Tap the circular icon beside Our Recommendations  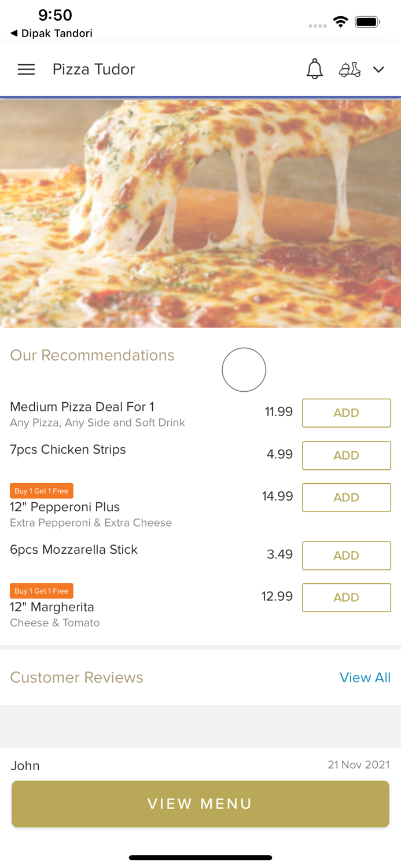coord(244,369)
